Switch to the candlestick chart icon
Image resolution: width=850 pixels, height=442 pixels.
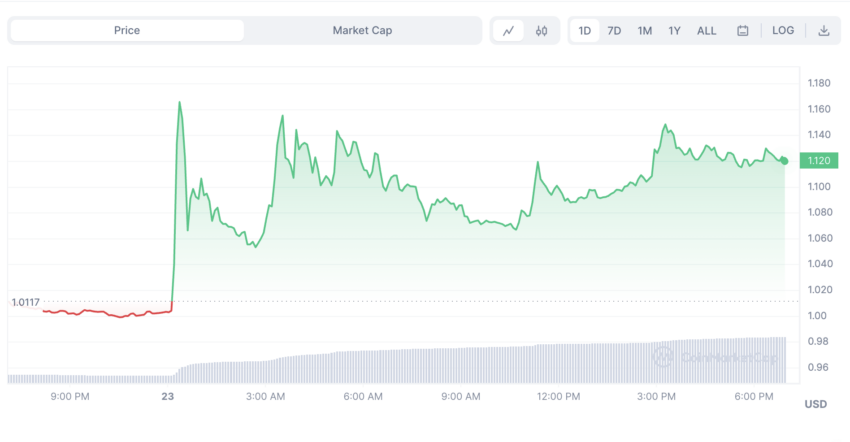542,31
